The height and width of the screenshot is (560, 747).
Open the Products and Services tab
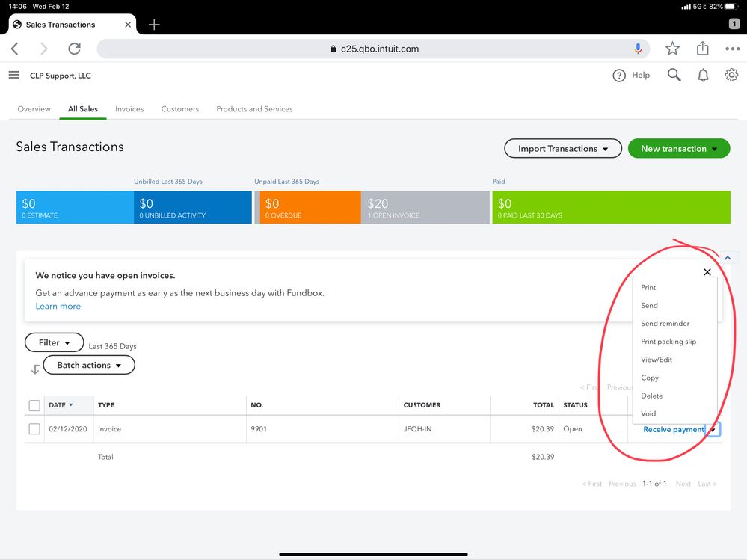pos(254,109)
